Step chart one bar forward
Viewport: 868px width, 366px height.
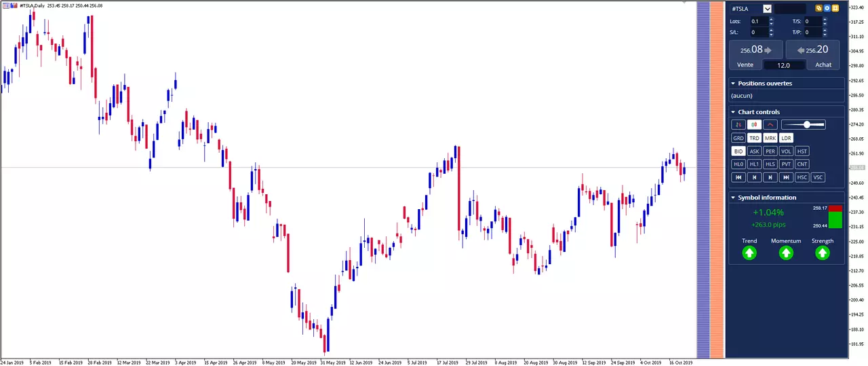770,177
